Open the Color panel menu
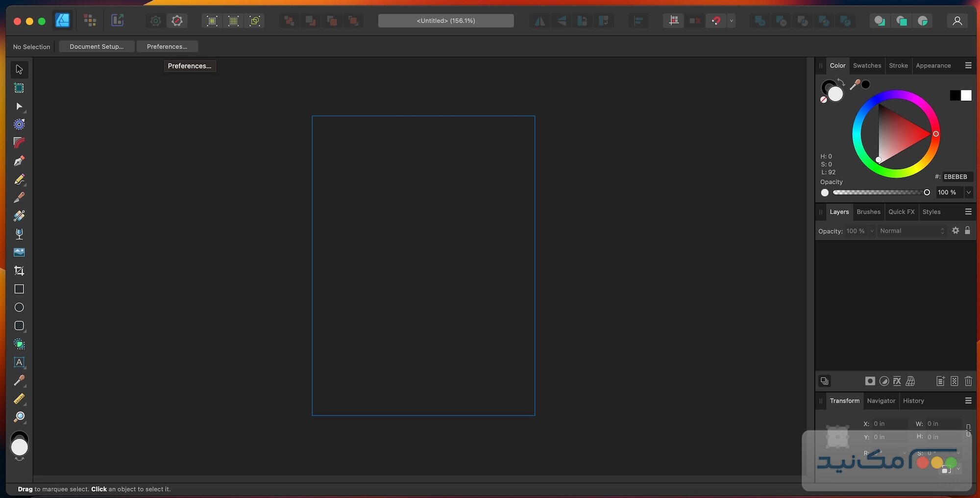This screenshot has height=498, width=980. pyautogui.click(x=968, y=65)
